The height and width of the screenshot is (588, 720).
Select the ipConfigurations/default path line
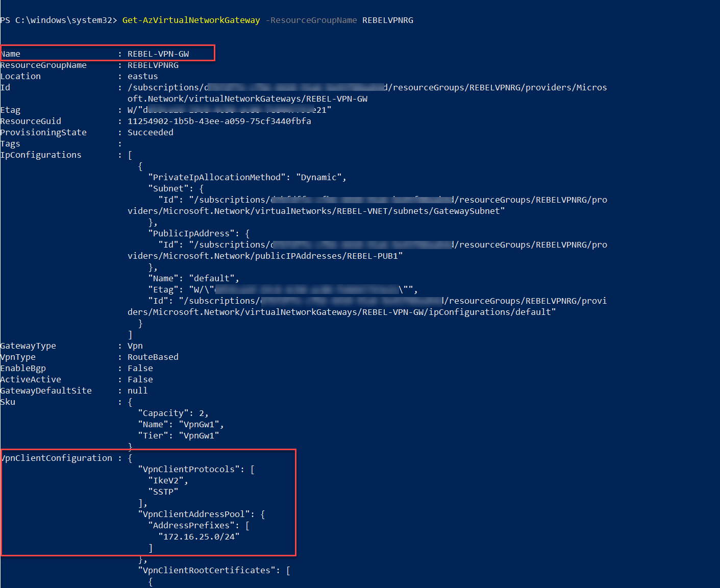(342, 312)
